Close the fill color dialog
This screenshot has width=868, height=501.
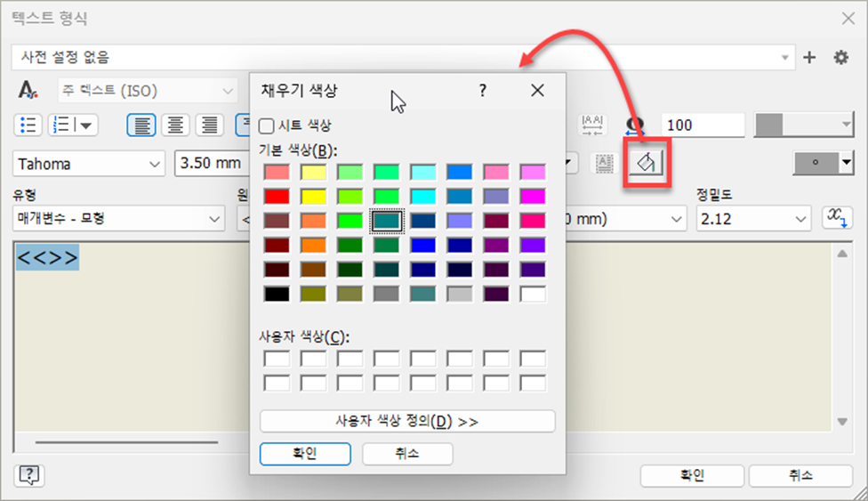[537, 91]
